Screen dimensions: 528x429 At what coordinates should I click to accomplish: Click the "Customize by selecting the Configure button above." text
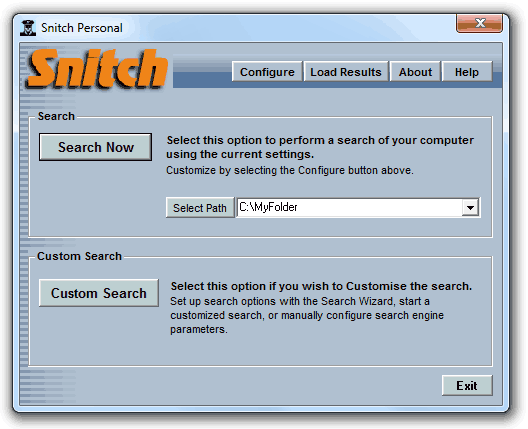click(290, 170)
